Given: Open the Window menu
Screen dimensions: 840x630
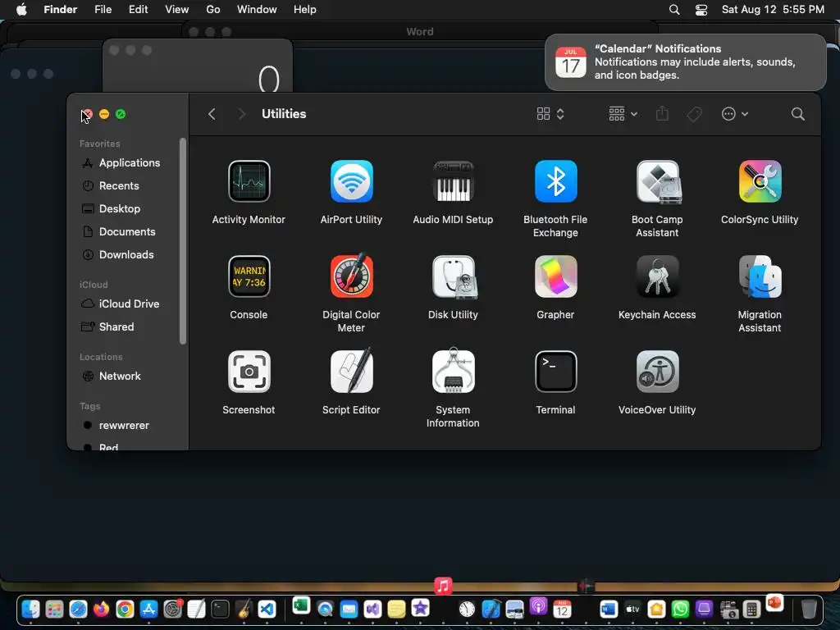Looking at the screenshot, I should 257,10.
